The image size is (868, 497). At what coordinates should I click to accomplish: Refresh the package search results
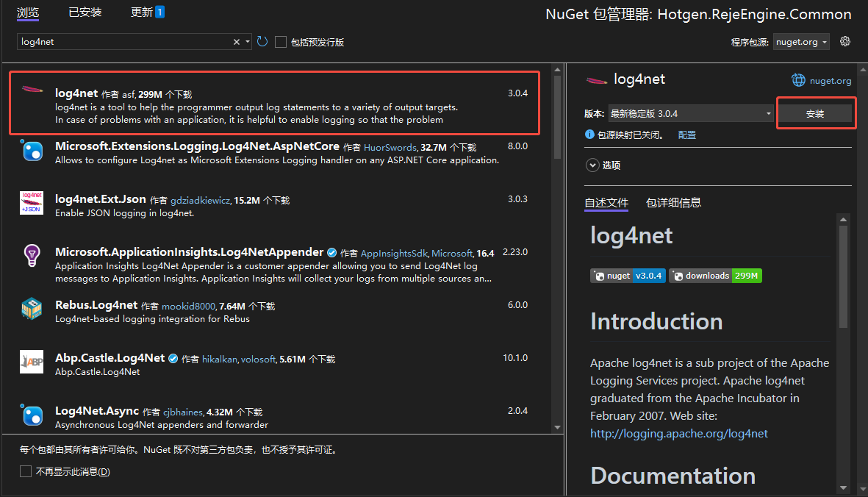click(262, 41)
